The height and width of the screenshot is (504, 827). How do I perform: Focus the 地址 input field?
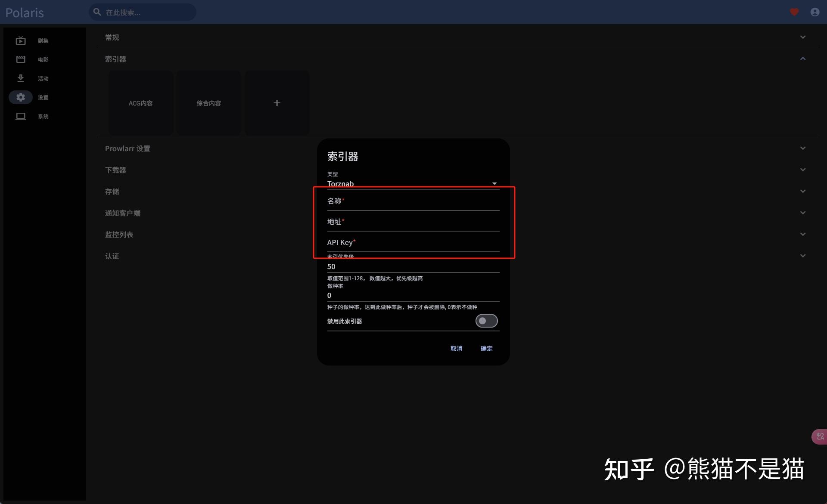[413, 222]
